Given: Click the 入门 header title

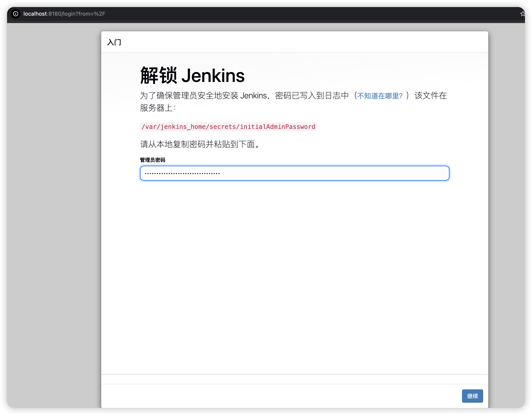Looking at the screenshot, I should pyautogui.click(x=114, y=42).
